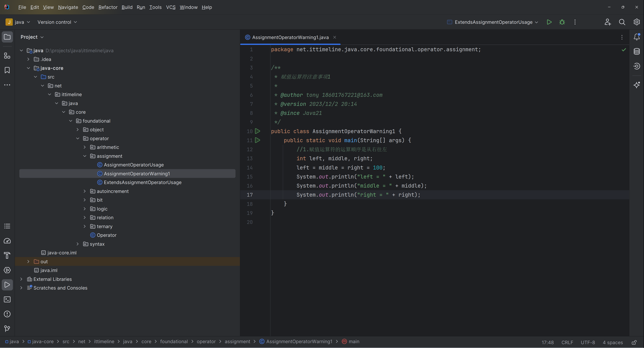Select AssignmentOperatorUsage class in tree

[134, 165]
